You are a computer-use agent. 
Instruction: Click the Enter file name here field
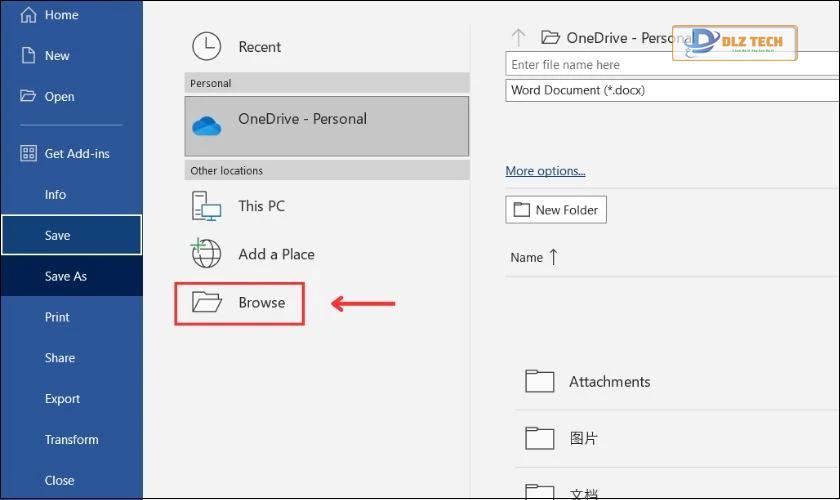pos(672,64)
